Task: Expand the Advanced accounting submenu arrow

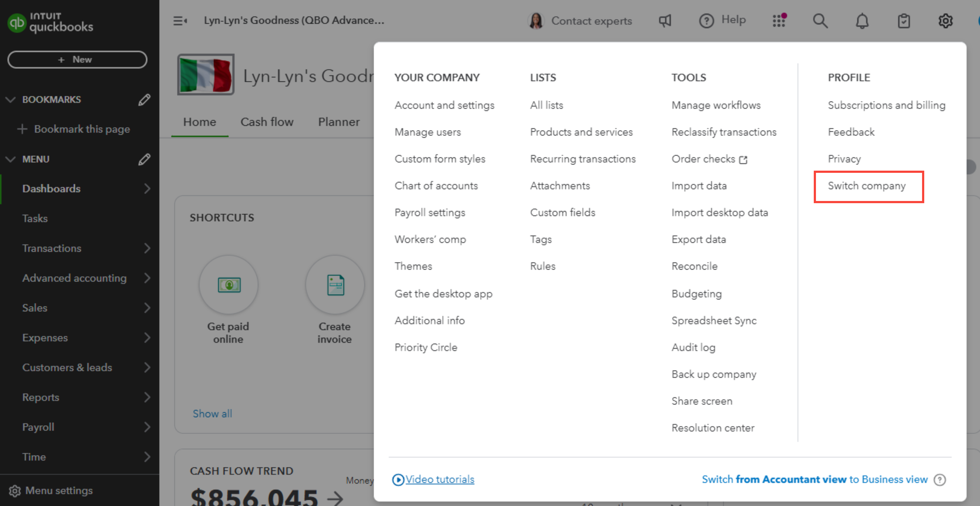Action: (x=148, y=278)
